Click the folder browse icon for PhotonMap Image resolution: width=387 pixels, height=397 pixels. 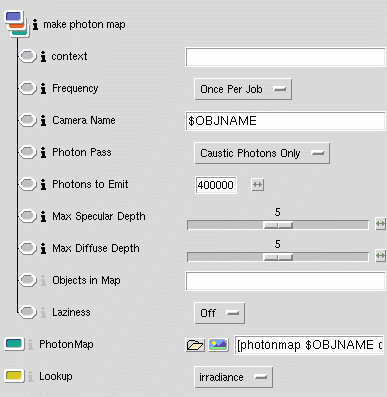195,345
